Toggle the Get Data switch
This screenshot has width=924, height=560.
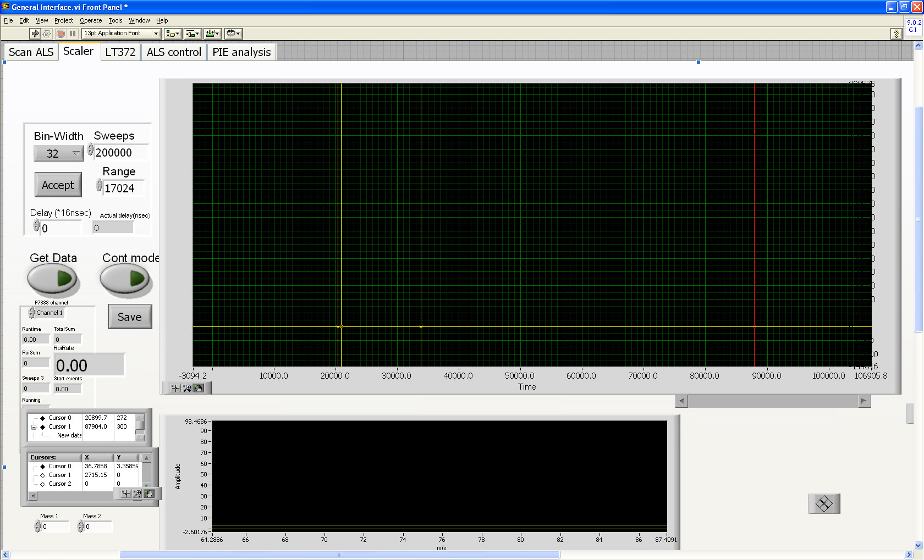(54, 279)
